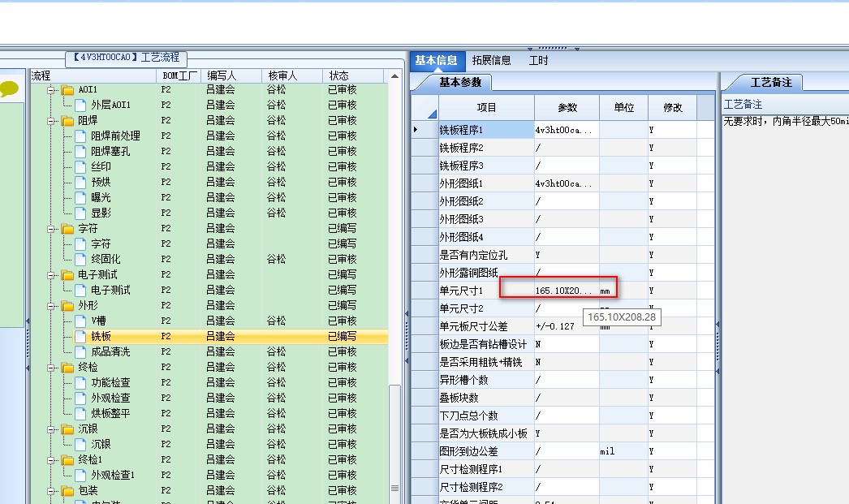Click document icon beside 曝光
This screenshot has width=849, height=504.
tap(80, 197)
